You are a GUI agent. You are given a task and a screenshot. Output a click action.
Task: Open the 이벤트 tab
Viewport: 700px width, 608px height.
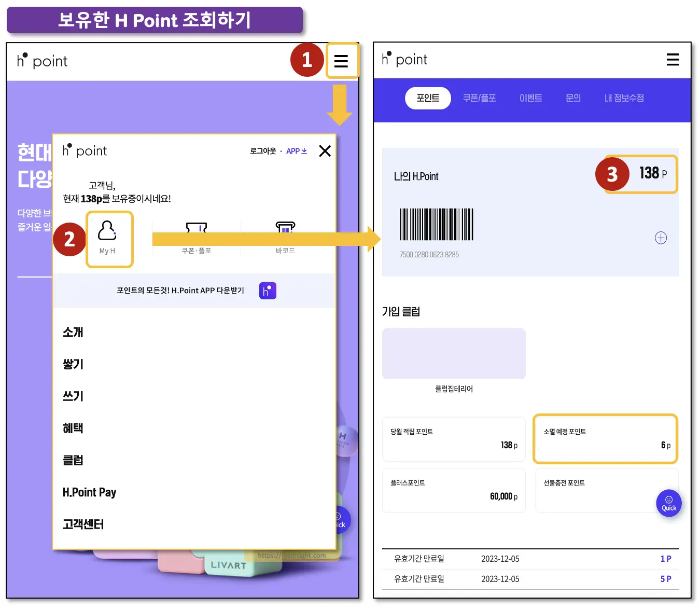coord(530,98)
